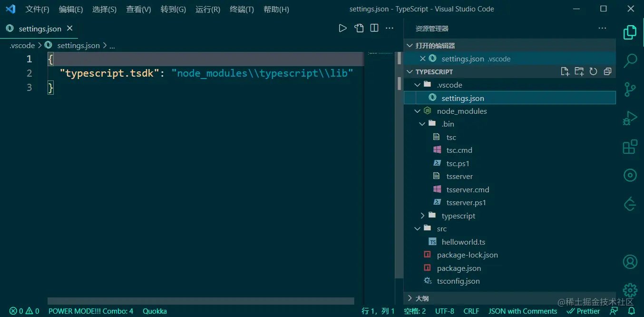
Task: Open the Search view in activity bar
Action: click(x=630, y=60)
